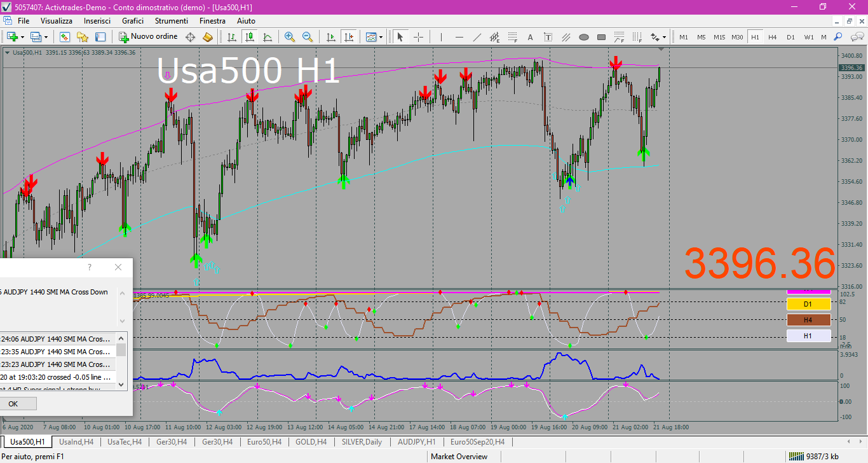This screenshot has height=463, width=868.
Task: Switch to GOLD,H4 chart tab
Action: tap(311, 441)
